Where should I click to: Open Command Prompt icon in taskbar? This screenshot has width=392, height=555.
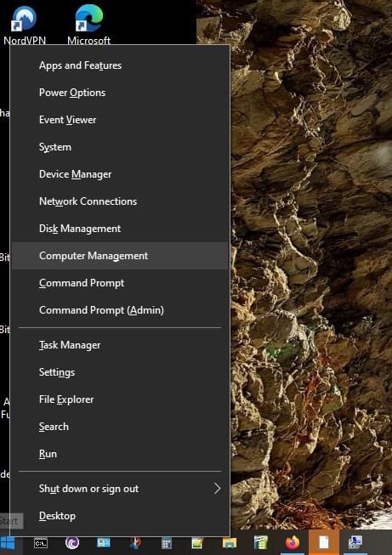click(41, 542)
